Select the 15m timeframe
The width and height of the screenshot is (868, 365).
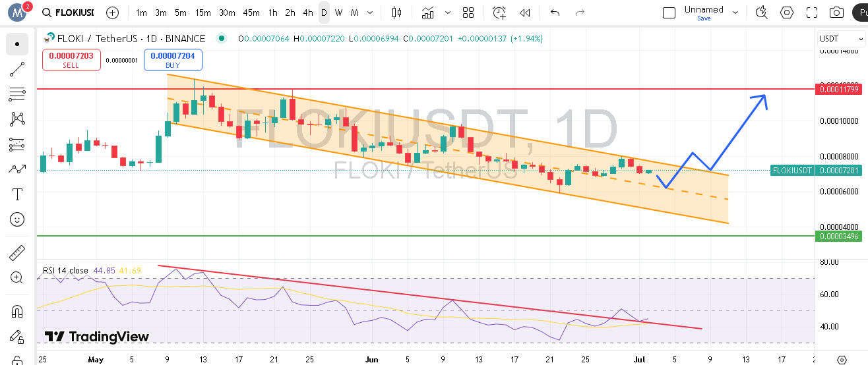click(203, 13)
